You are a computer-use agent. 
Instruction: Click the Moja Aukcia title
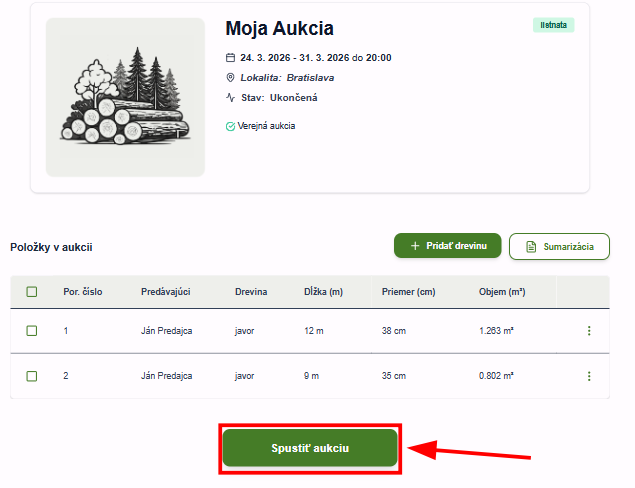point(279,28)
